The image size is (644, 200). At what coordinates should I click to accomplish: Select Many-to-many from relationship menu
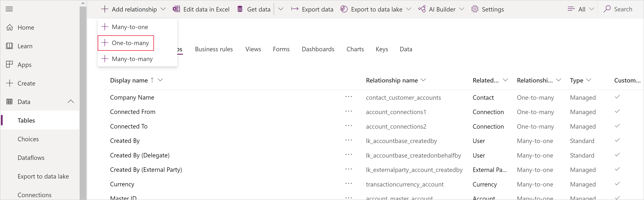[x=132, y=58]
